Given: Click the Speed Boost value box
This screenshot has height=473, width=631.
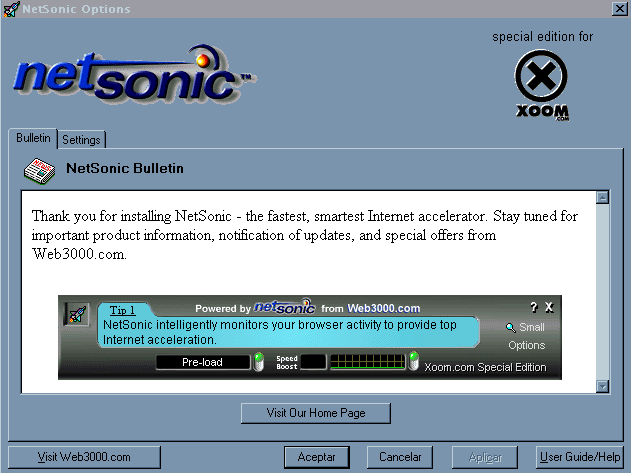Looking at the screenshot, I should (x=313, y=361).
